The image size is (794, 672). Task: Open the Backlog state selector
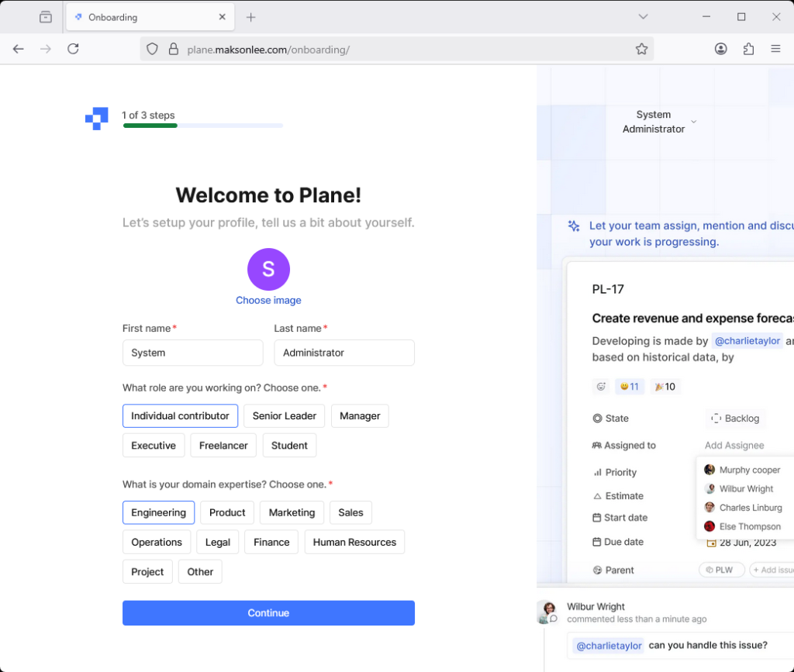tap(735, 419)
